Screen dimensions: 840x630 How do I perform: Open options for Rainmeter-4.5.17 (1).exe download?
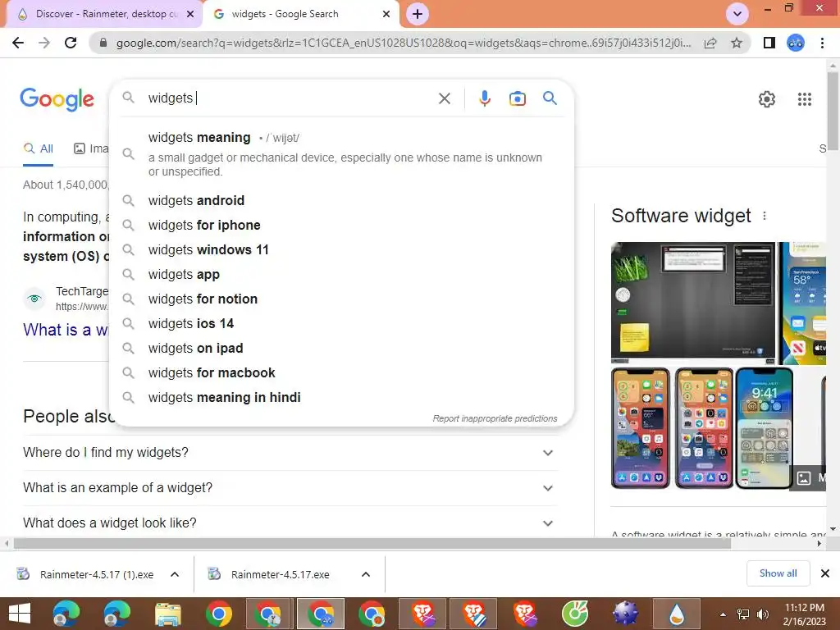coord(175,574)
